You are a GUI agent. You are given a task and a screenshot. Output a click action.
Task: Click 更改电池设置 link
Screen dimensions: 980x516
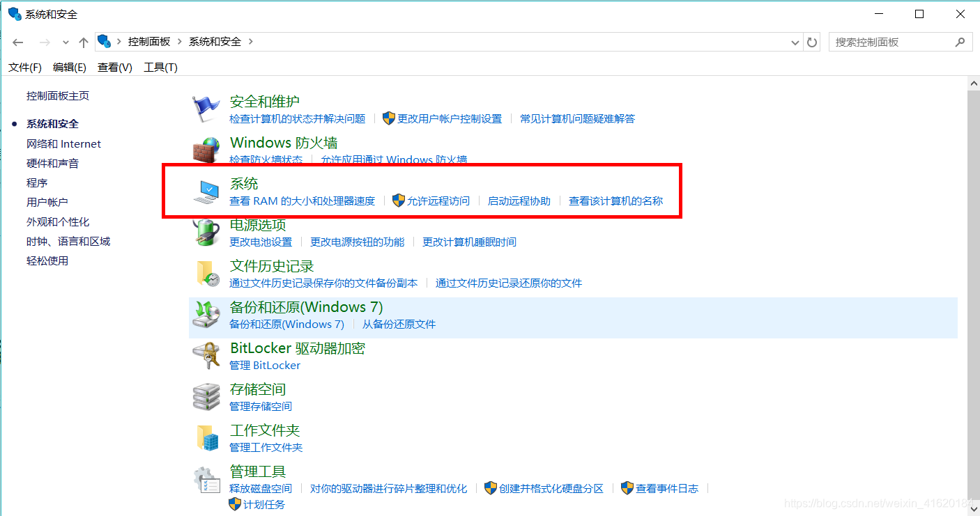pyautogui.click(x=261, y=242)
